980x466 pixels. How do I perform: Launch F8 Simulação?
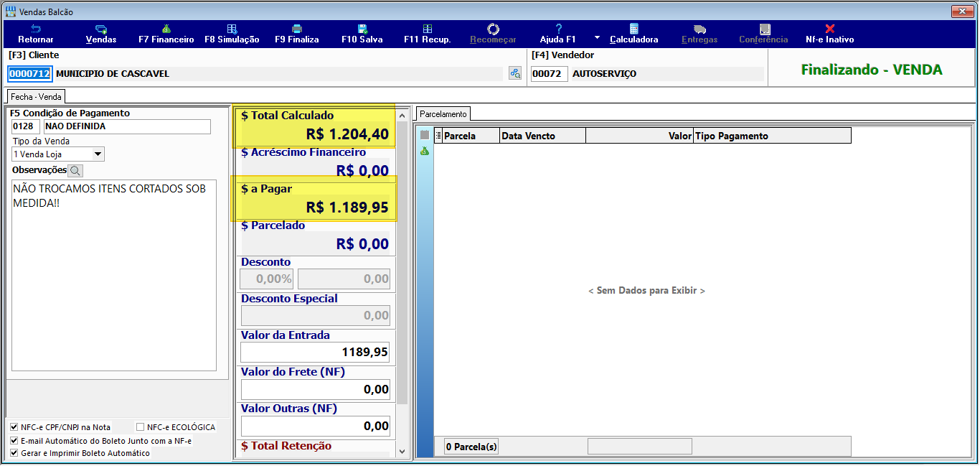click(232, 34)
